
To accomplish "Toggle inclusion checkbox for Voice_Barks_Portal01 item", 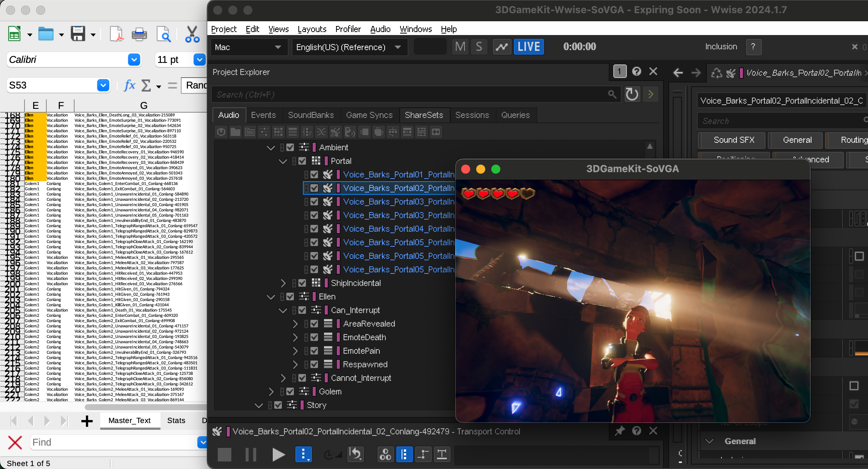I will (x=314, y=174).
